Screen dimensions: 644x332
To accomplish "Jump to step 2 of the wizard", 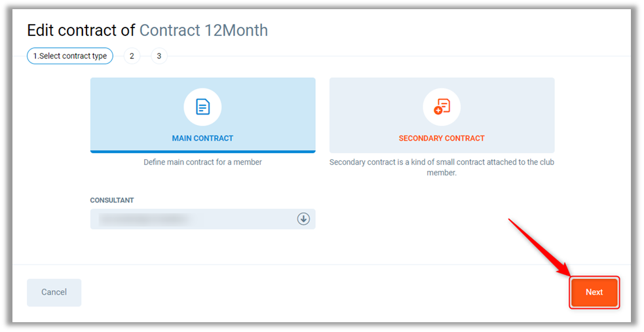I will (132, 56).
